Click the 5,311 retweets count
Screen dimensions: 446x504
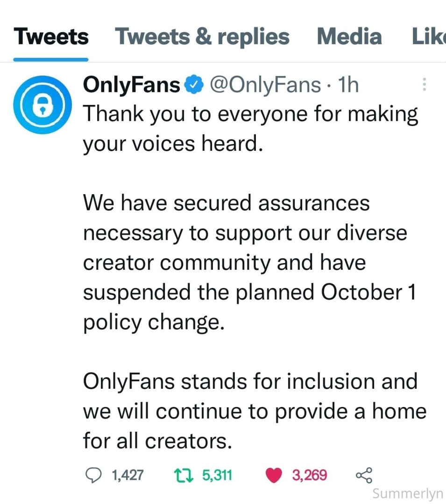217,475
